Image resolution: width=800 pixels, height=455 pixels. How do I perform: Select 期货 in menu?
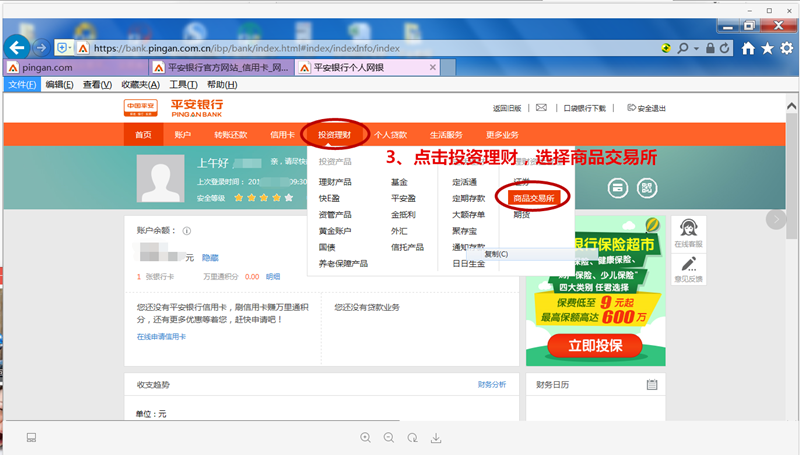click(x=521, y=214)
